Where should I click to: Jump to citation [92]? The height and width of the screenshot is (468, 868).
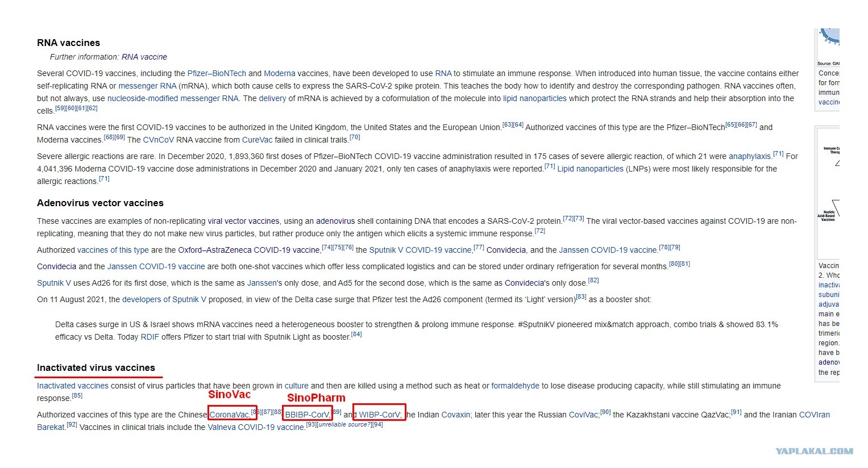72,424
